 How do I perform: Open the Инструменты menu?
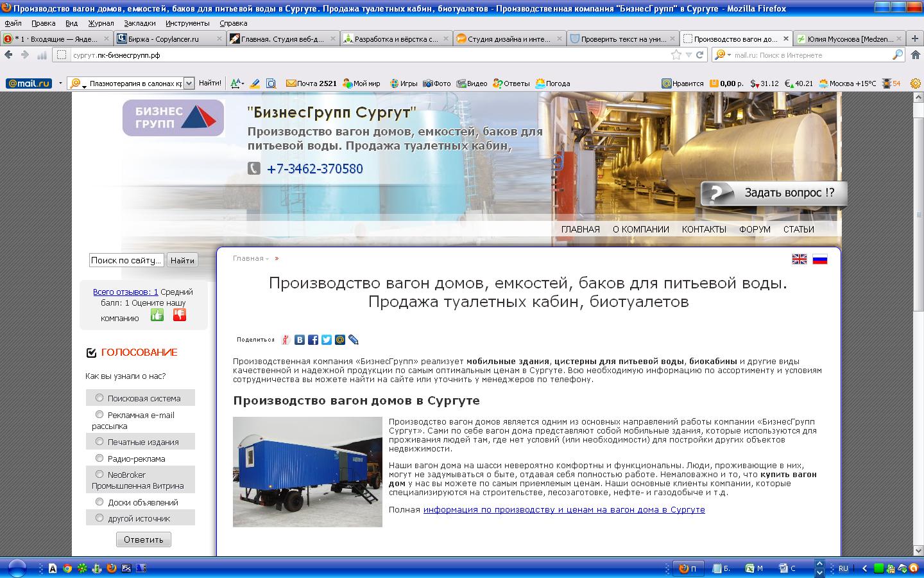pyautogui.click(x=187, y=23)
